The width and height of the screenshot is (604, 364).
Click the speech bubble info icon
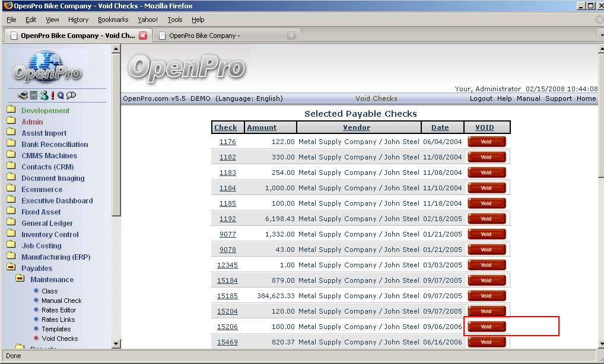pyautogui.click(x=71, y=95)
